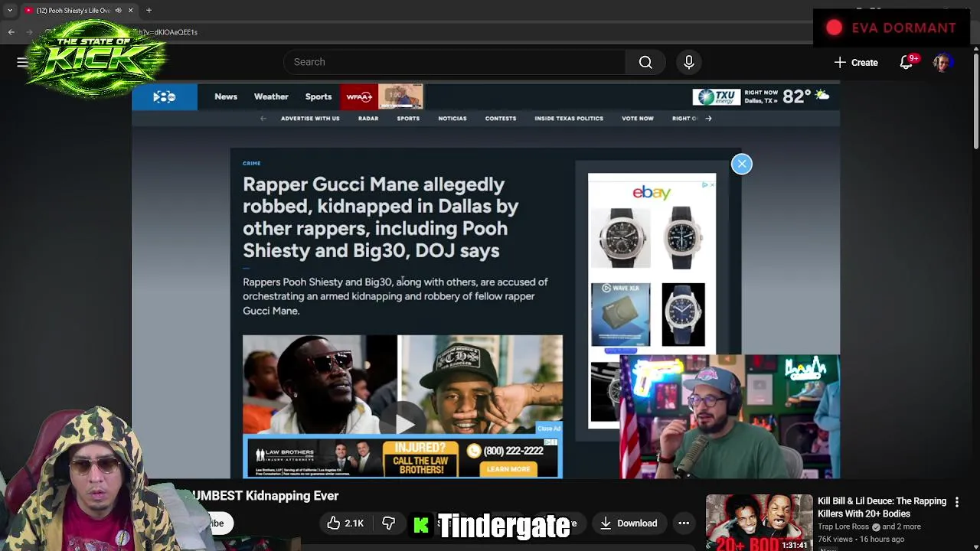
Task: Click the Wave XLR ebay product image
Action: [620, 315]
